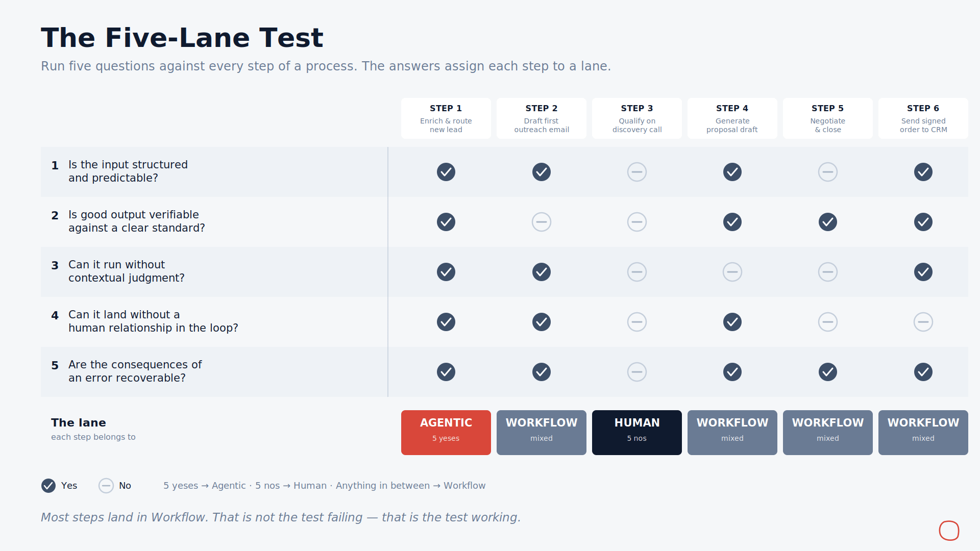Click the dark HUMAN lane badge
This screenshot has height=551, width=980.
(636, 433)
